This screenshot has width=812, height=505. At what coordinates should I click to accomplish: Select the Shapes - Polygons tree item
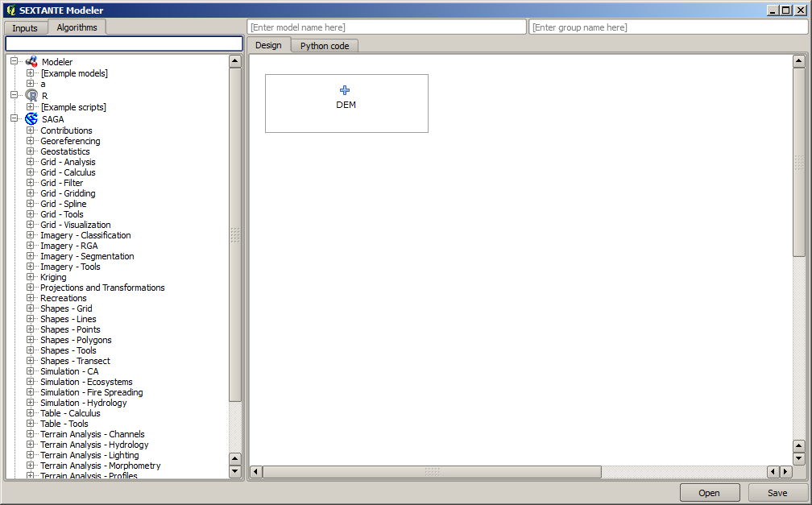[76, 340]
